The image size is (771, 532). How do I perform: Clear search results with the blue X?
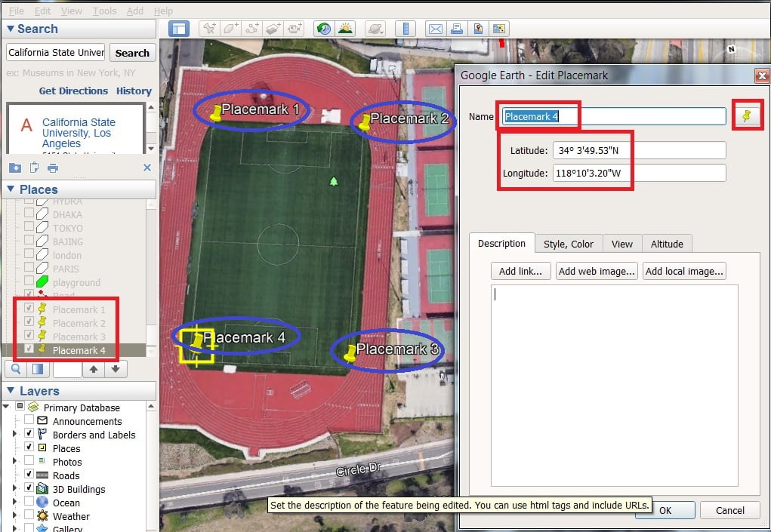(147, 168)
